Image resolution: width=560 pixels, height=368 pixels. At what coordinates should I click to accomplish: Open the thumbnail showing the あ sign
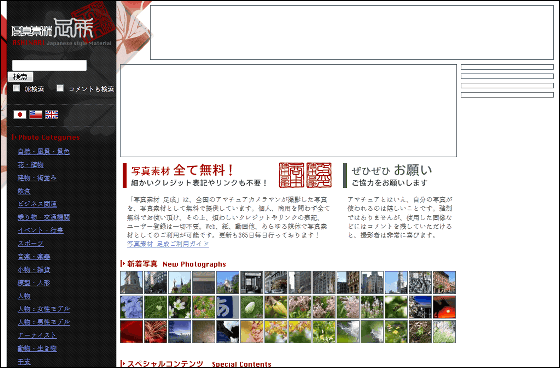point(228,307)
